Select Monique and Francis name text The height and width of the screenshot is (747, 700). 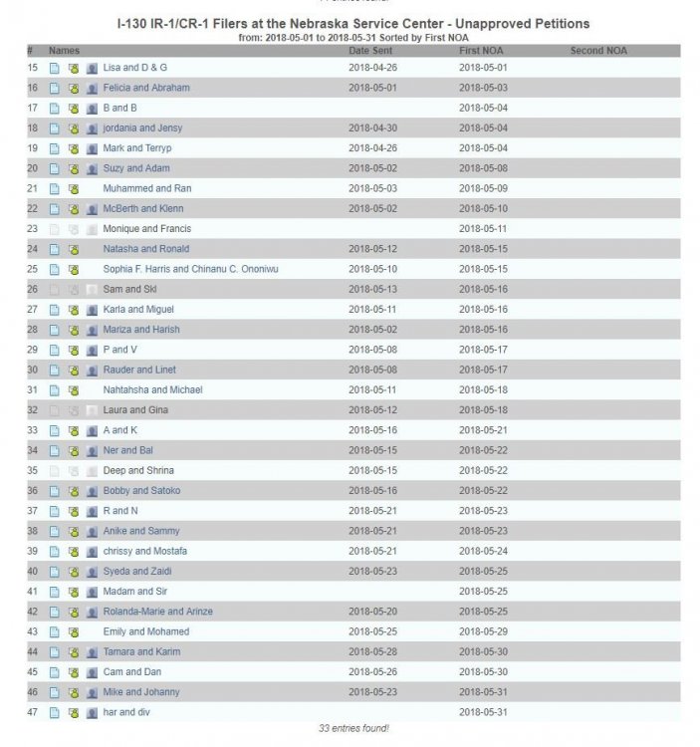click(146, 229)
